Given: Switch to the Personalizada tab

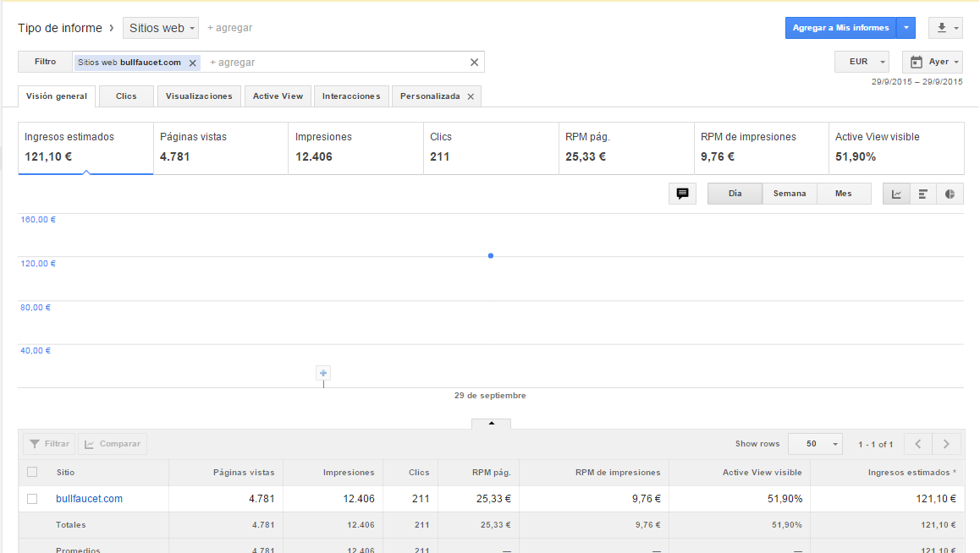Looking at the screenshot, I should click(x=430, y=96).
